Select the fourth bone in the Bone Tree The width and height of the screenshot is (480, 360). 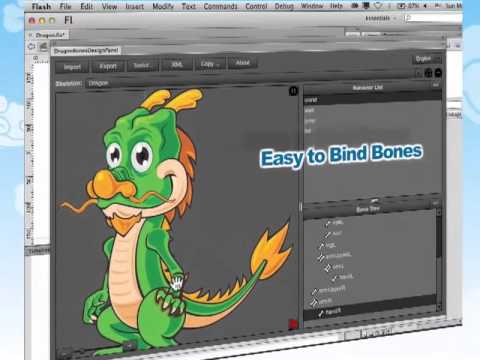[x=334, y=256]
